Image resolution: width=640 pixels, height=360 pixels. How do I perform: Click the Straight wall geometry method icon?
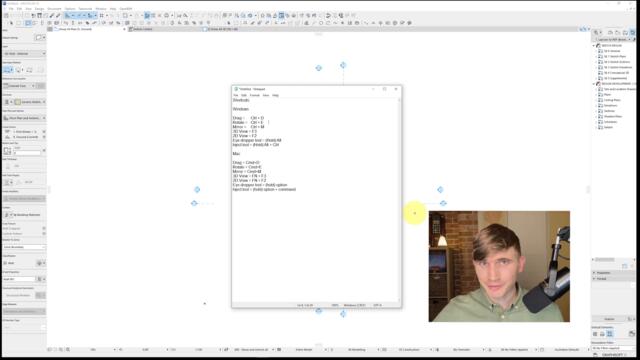pos(8,70)
